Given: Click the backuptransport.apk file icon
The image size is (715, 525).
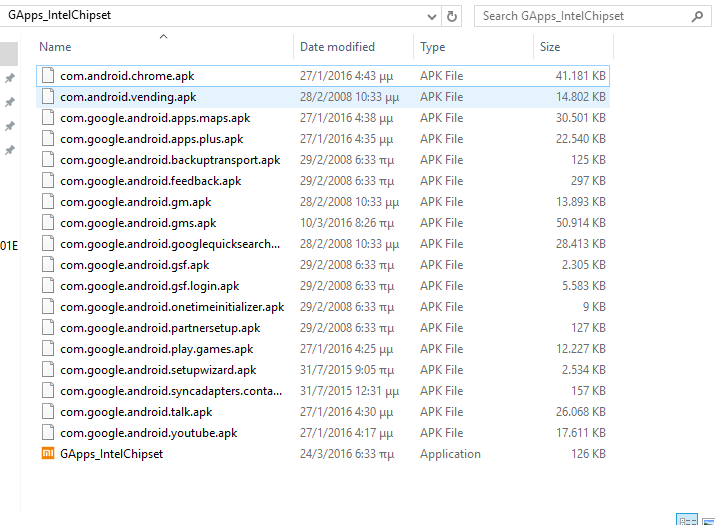Looking at the screenshot, I should (x=48, y=160).
